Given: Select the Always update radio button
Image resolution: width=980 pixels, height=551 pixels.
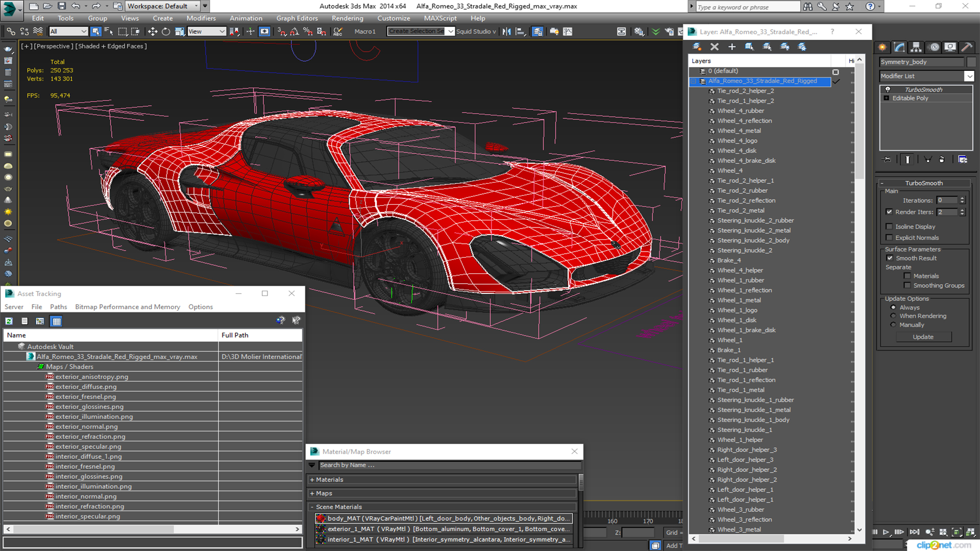Looking at the screenshot, I should pyautogui.click(x=893, y=307).
